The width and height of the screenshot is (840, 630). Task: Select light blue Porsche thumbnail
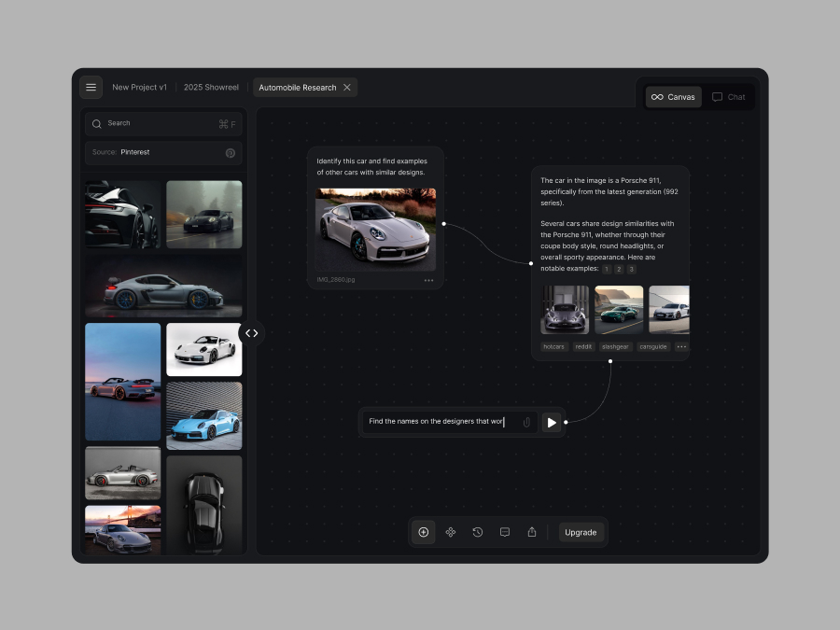204,415
